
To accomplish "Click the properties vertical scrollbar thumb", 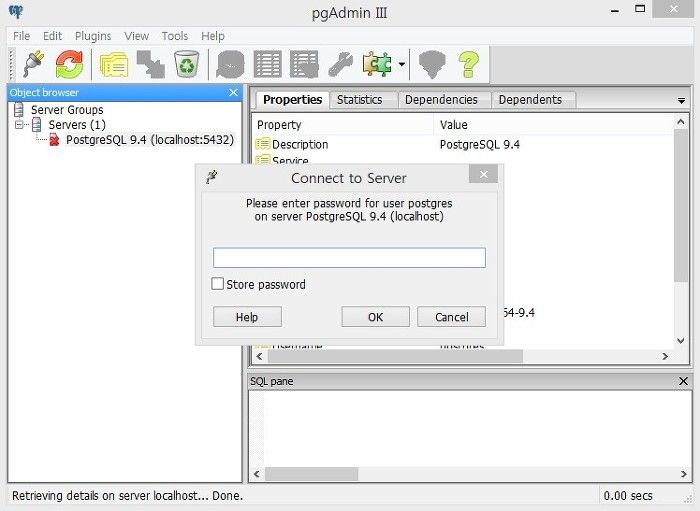I will coord(681,206).
